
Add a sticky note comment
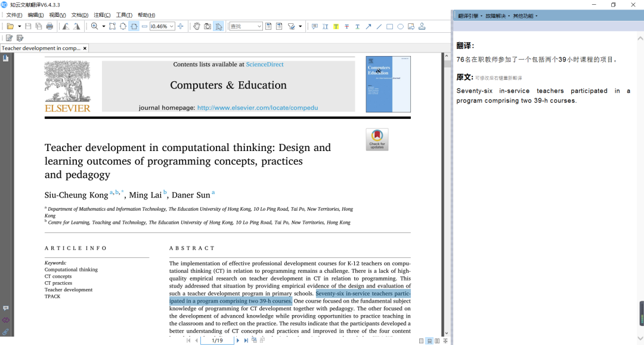pyautogui.click(x=315, y=26)
